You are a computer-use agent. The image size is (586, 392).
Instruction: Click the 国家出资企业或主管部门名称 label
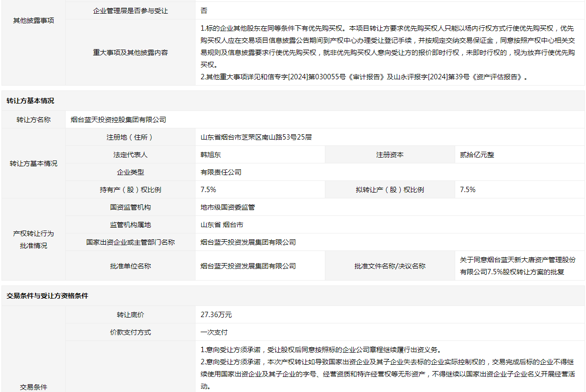pos(130,242)
